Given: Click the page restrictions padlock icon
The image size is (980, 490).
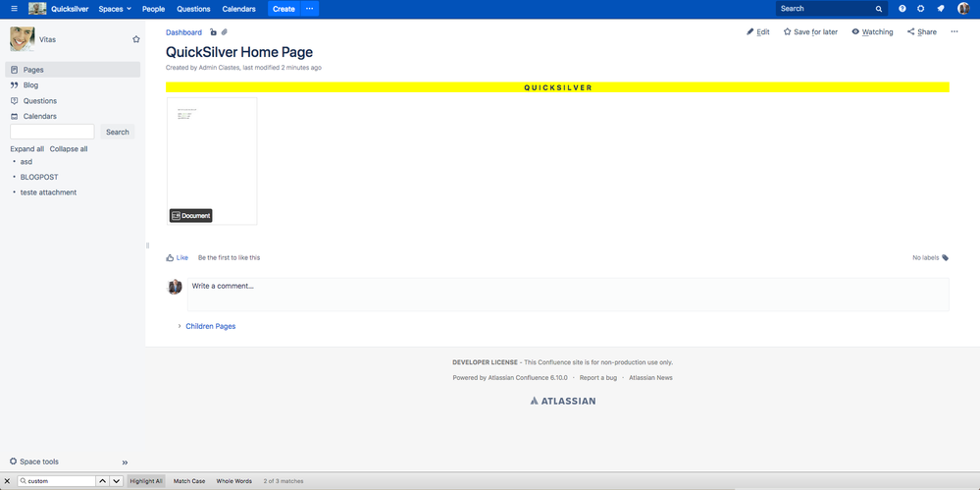Looking at the screenshot, I should tap(213, 32).
